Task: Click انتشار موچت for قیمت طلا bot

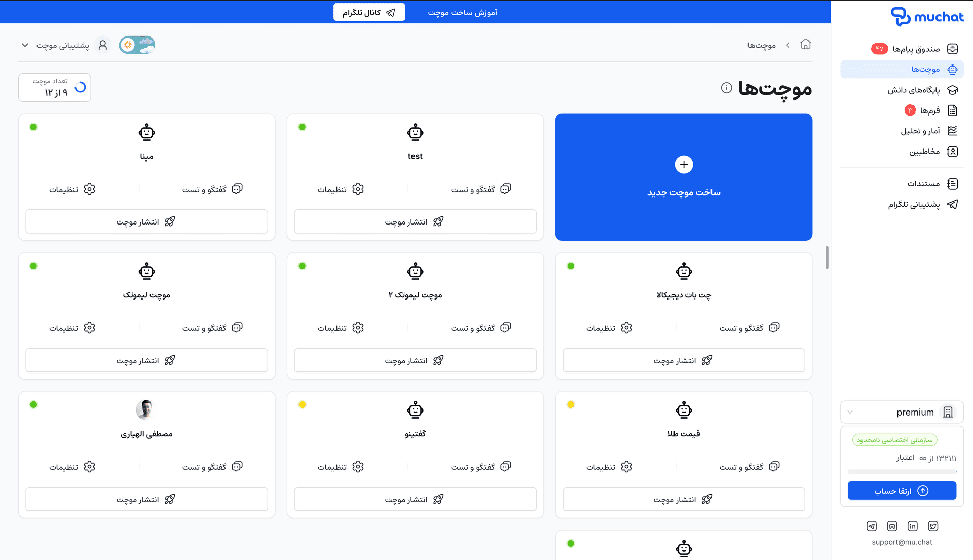Action: [684, 499]
